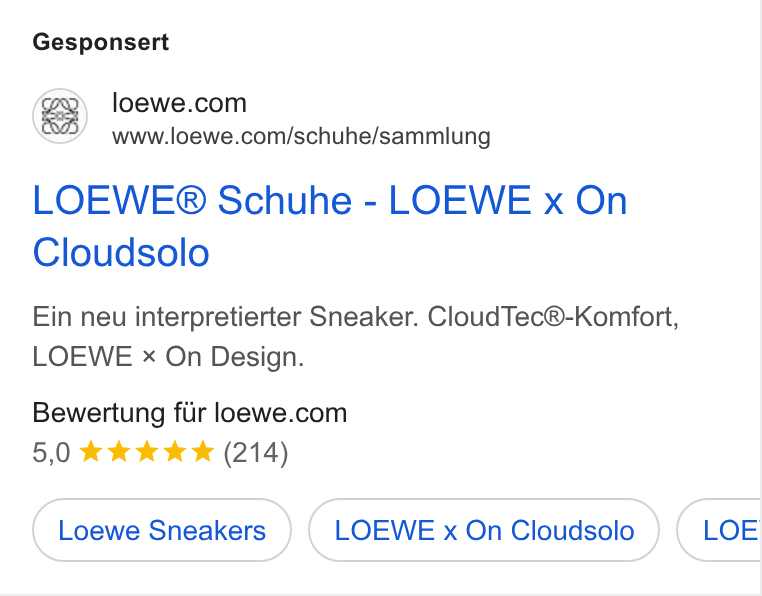Click the fifth rating star
This screenshot has height=596, width=762.
click(x=203, y=452)
